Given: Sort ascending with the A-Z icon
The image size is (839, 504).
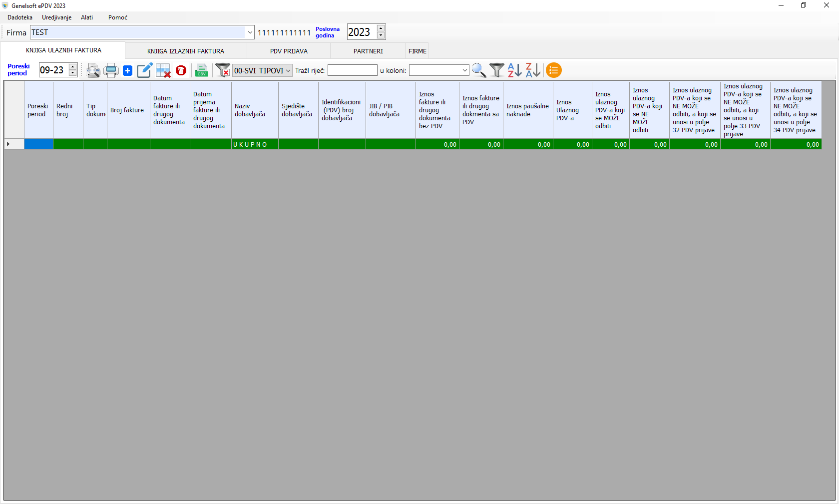Looking at the screenshot, I should pos(514,70).
